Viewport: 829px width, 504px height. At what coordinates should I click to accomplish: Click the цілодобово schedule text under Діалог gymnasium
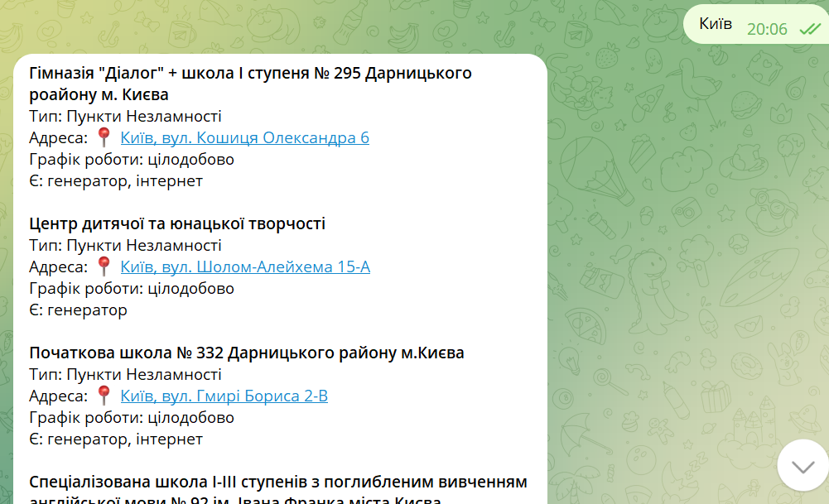[x=133, y=159]
